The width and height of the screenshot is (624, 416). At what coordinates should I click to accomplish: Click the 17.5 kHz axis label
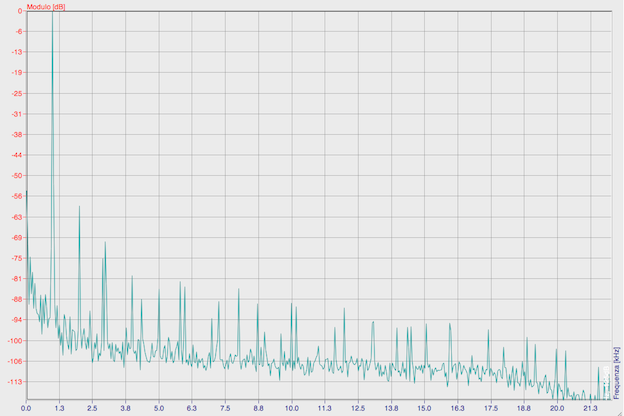coord(491,408)
